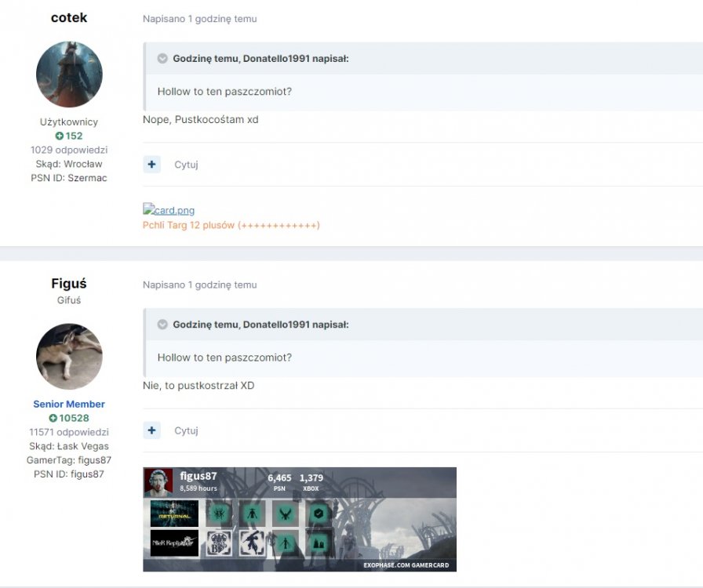
Task: Open the Figuś username profile link
Action: [x=69, y=284]
